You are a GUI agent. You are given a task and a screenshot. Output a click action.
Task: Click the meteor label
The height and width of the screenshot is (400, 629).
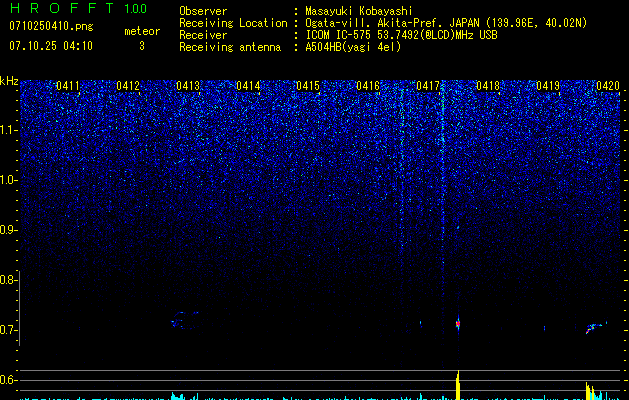142,31
